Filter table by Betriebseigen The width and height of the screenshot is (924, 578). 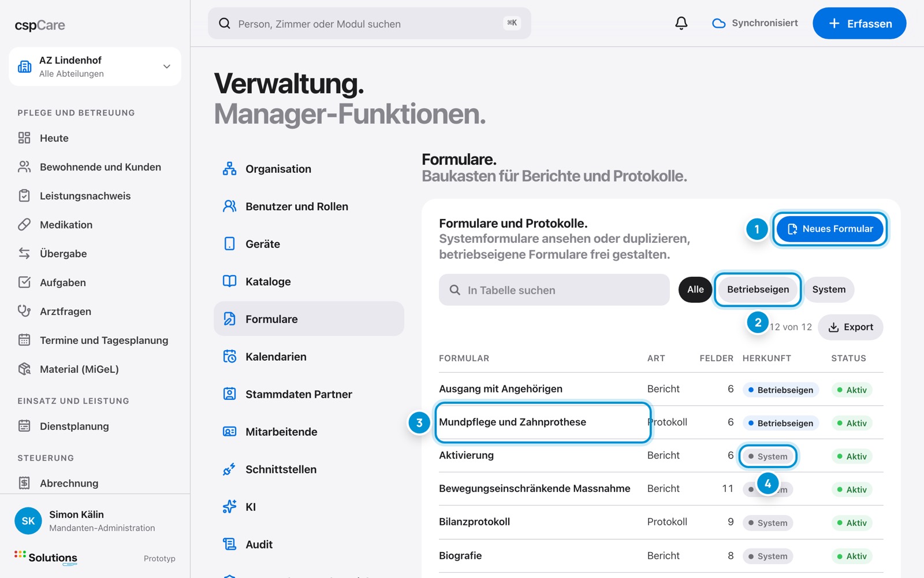758,290
